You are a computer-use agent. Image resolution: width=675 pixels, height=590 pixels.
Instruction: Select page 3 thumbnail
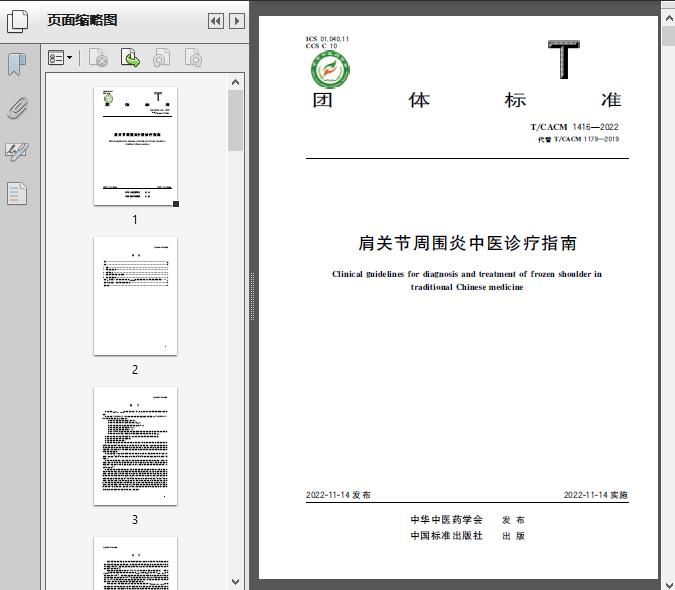point(135,446)
